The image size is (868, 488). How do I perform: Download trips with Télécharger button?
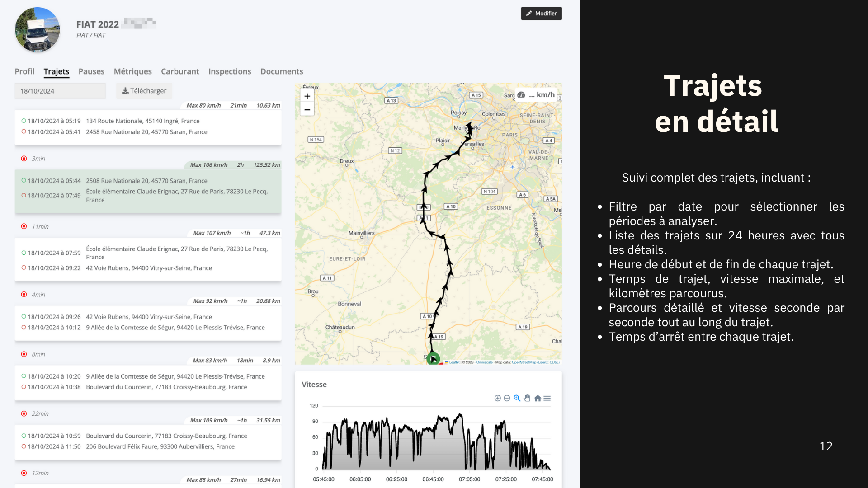coord(144,91)
